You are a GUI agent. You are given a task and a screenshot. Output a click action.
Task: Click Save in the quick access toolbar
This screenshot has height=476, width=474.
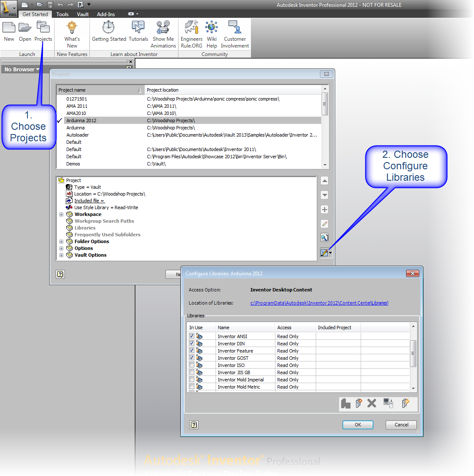(x=50, y=5)
